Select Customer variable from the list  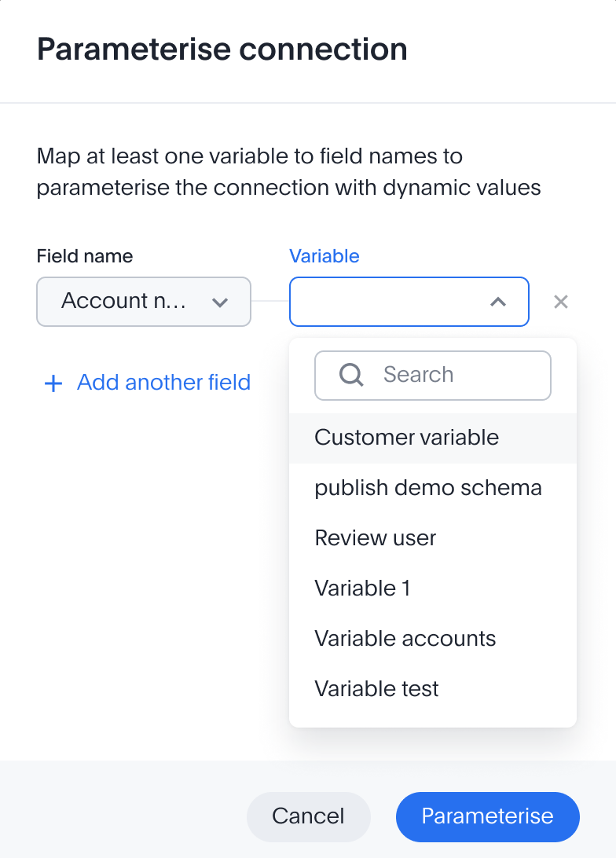click(433, 438)
